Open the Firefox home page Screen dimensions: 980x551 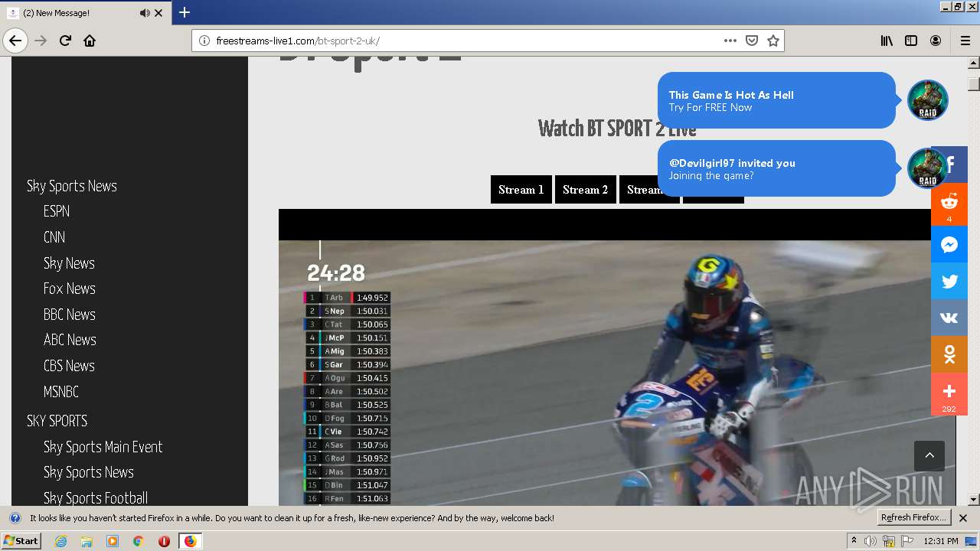[x=90, y=41]
